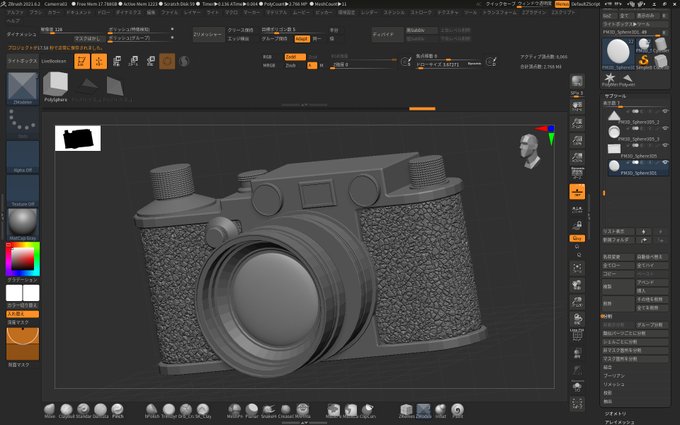Toggle the orange Zadd mode button
Viewport: 680px width, 425px height.
[295, 57]
